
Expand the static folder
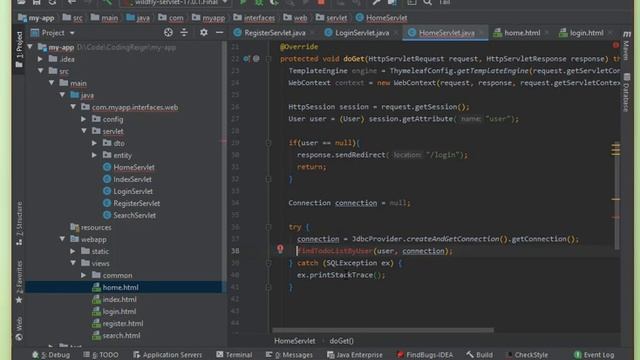[73, 251]
